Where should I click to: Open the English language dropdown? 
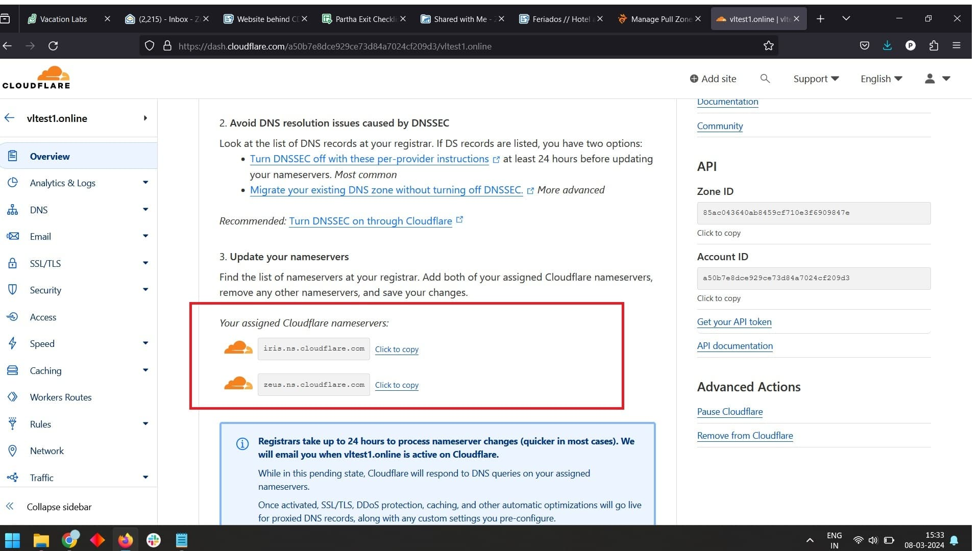(x=881, y=79)
